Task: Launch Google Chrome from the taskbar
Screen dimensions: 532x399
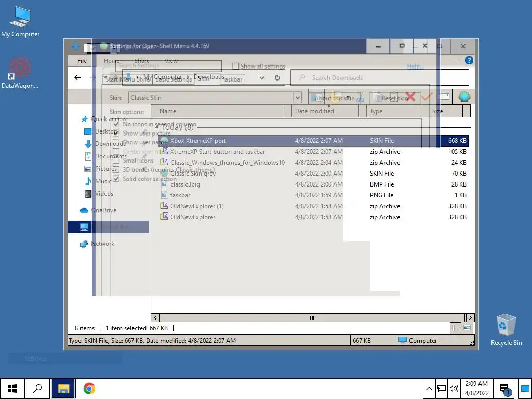Action: [89, 389]
